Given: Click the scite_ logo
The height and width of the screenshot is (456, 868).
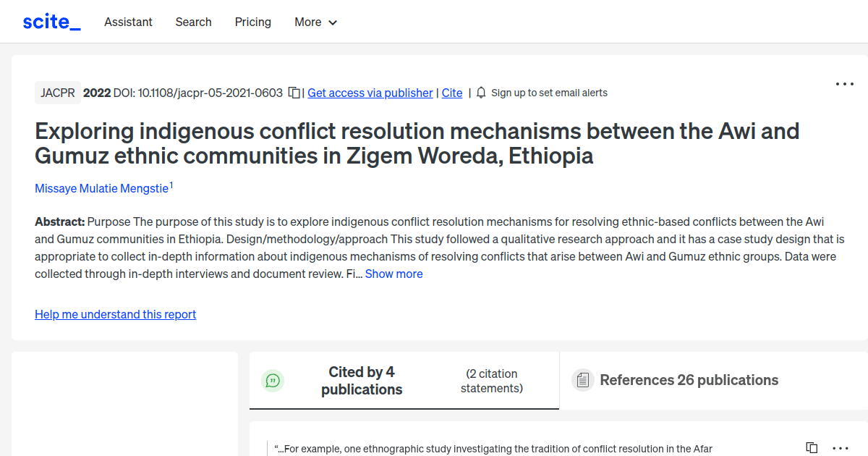Looking at the screenshot, I should pyautogui.click(x=51, y=22).
